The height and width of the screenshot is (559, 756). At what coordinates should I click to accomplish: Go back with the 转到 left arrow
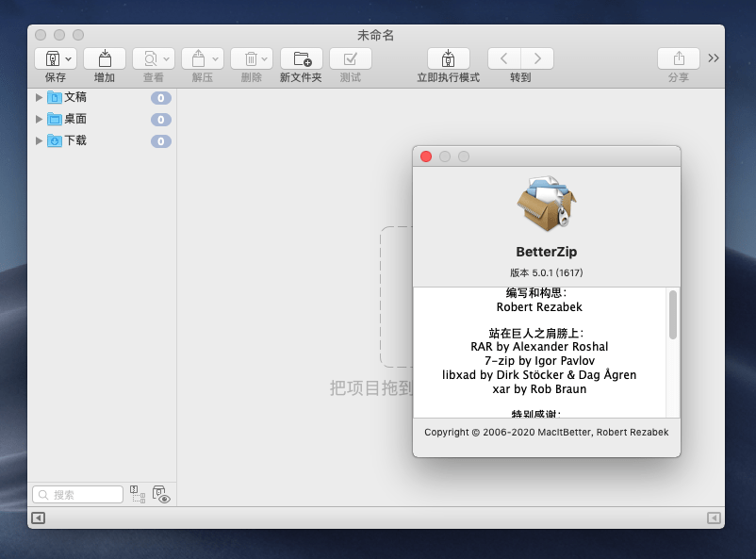click(x=503, y=58)
